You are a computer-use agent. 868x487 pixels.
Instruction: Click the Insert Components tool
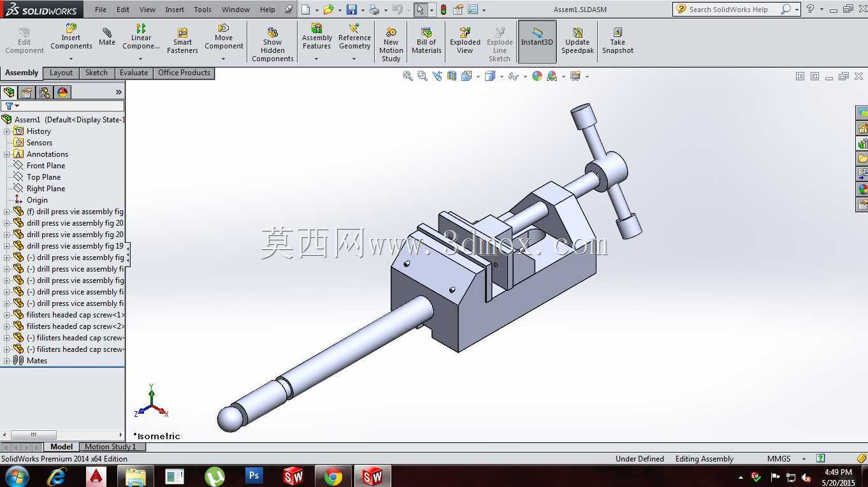(x=71, y=37)
